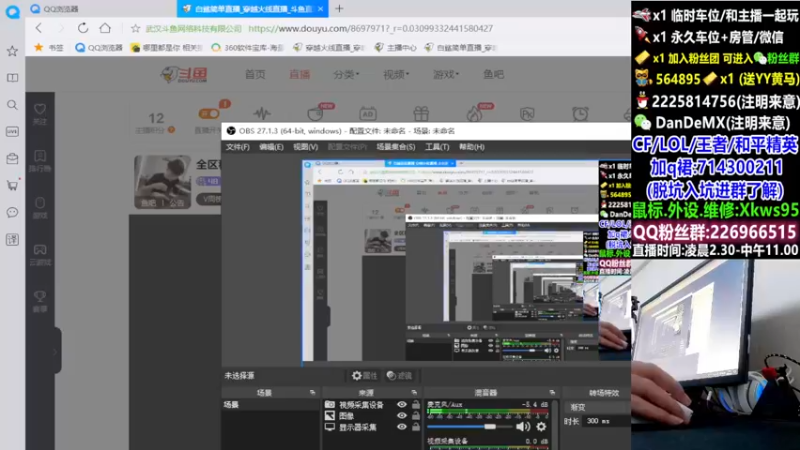The width and height of the screenshot is (800, 450).
Task: Bookmark this page with the address bar star
Action: point(135,29)
